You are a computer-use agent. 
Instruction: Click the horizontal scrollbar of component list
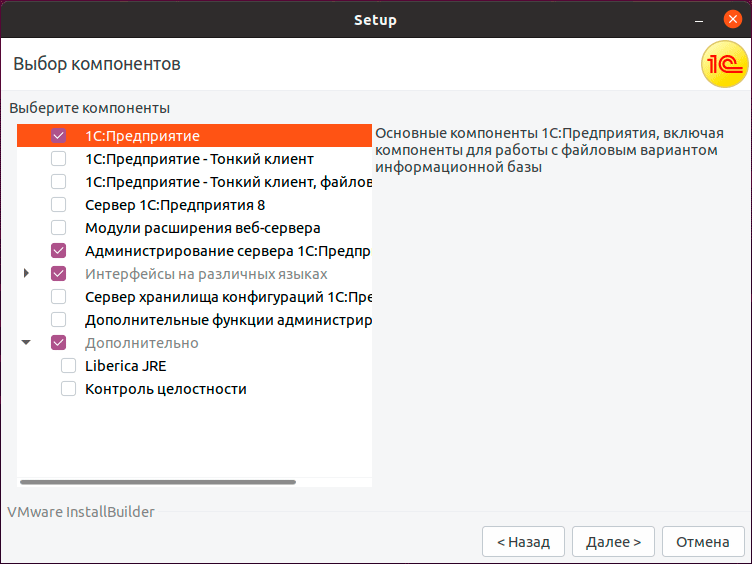(158, 482)
